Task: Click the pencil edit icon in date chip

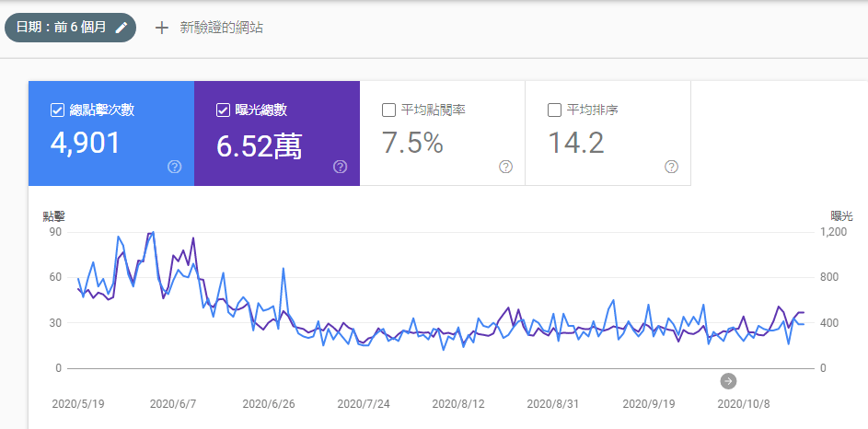Action: [122, 28]
